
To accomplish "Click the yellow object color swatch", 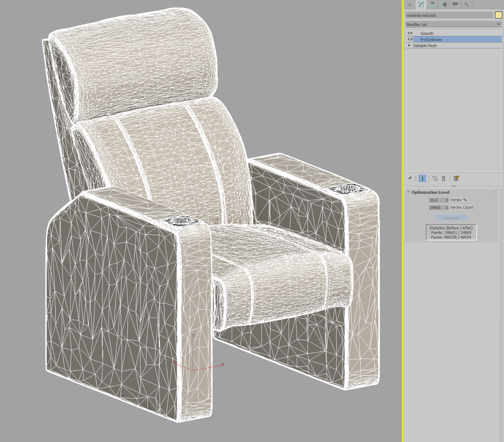I will pyautogui.click(x=498, y=15).
